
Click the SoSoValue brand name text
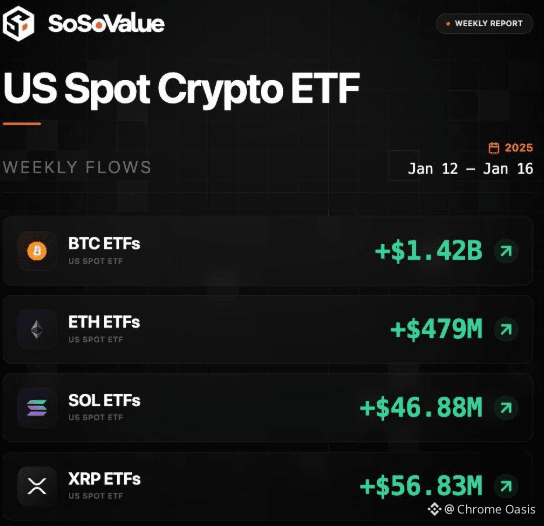(106, 24)
